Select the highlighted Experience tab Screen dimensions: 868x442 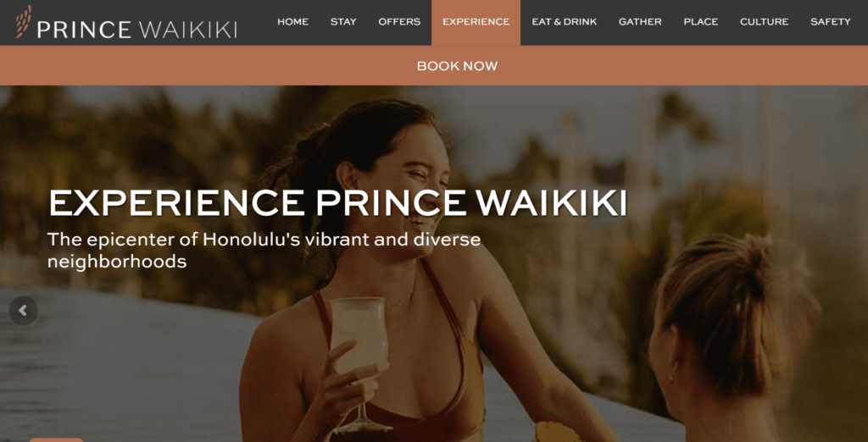[476, 22]
